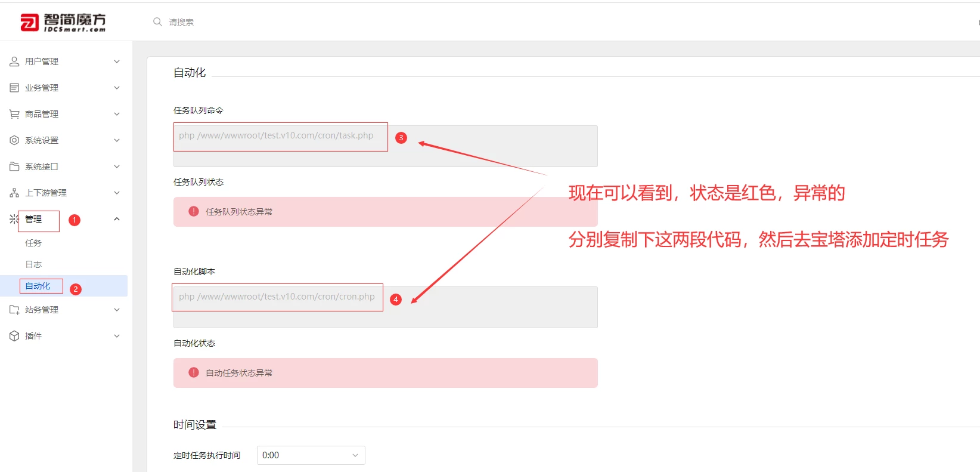The image size is (980, 472).
Task: Expand the 用户管理 menu chevron
Action: (x=117, y=61)
